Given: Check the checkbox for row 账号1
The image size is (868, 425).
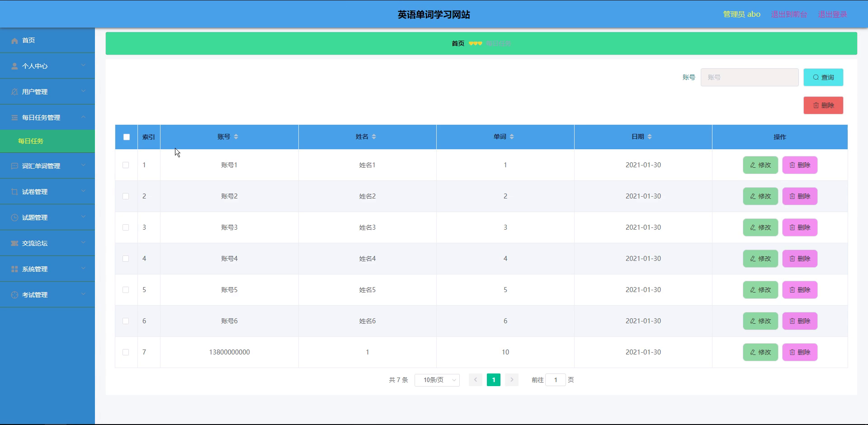Looking at the screenshot, I should tap(126, 165).
